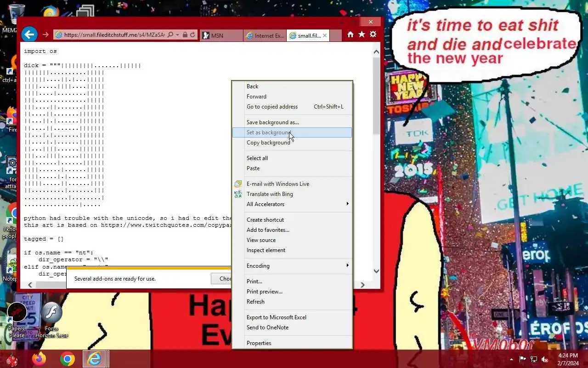Expand the All Accelerators submenu
Image resolution: width=588 pixels, height=368 pixels.
click(x=292, y=204)
